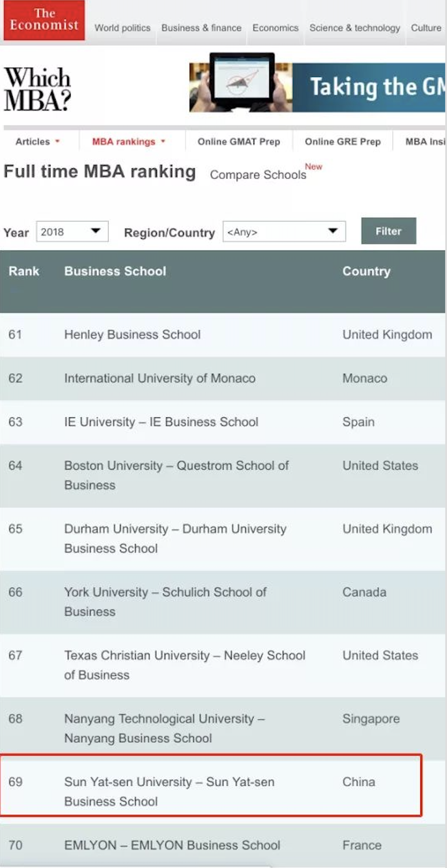Go to World politics section
Screen dimensions: 447x868
point(122,28)
